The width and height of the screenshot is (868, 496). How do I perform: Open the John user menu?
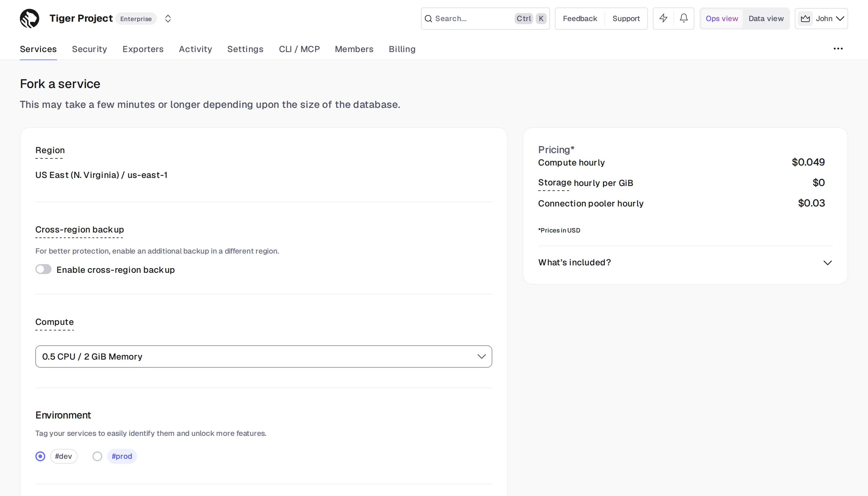821,18
